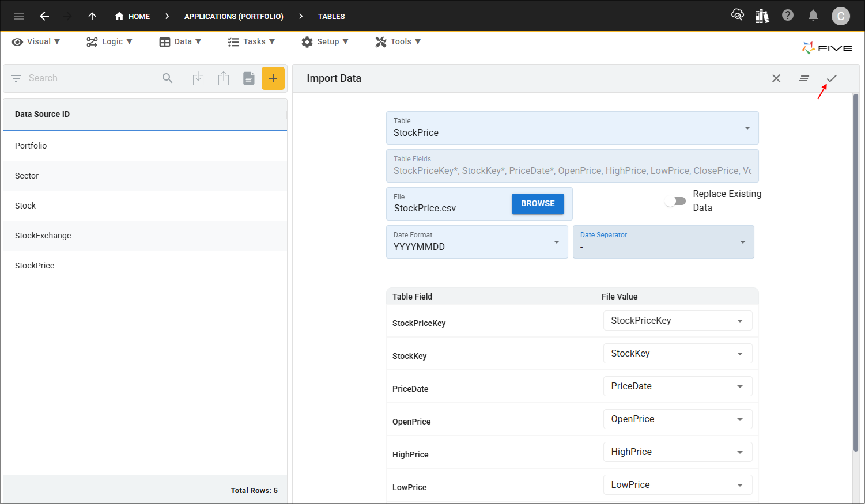Viewport: 865px width, 504px height.
Task: Open the Setup menu
Action: tap(325, 41)
